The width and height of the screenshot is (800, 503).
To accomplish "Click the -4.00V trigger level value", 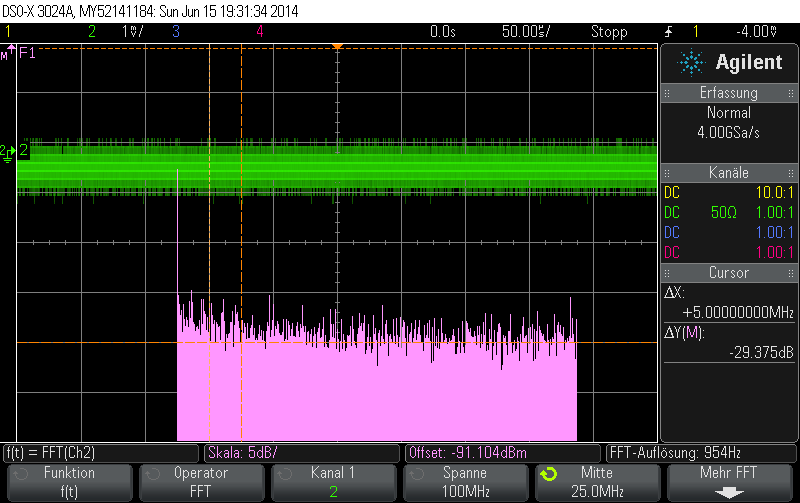I will coord(757,32).
